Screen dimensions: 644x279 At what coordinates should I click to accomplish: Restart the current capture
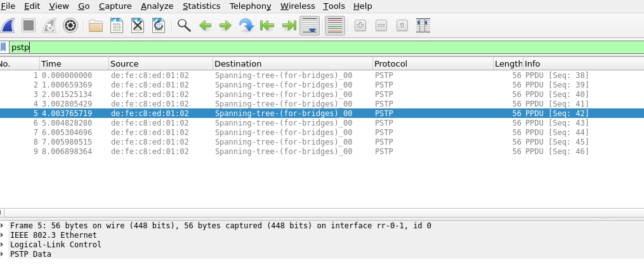click(x=49, y=25)
